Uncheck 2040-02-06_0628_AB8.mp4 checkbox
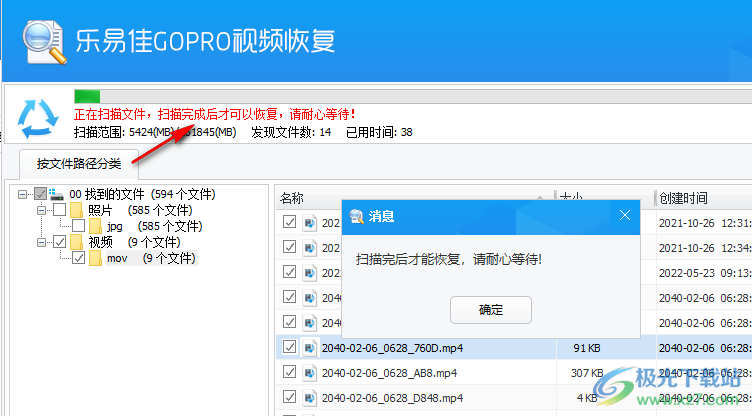752x416 pixels. point(289,371)
